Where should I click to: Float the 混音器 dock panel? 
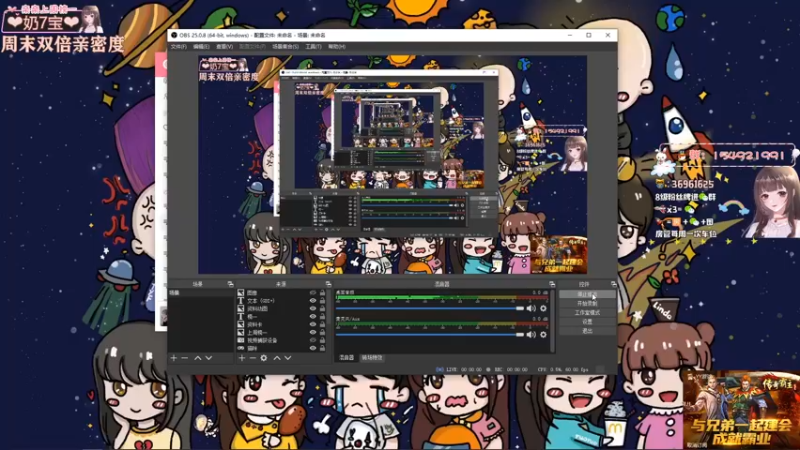click(x=552, y=284)
